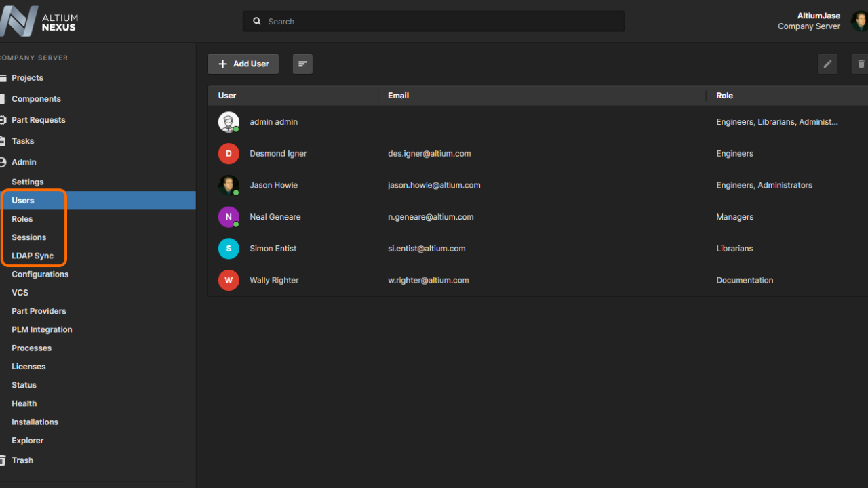Screen dimensions: 868x488
Task: Click Managers role of Neal Geneare
Action: 734,217
